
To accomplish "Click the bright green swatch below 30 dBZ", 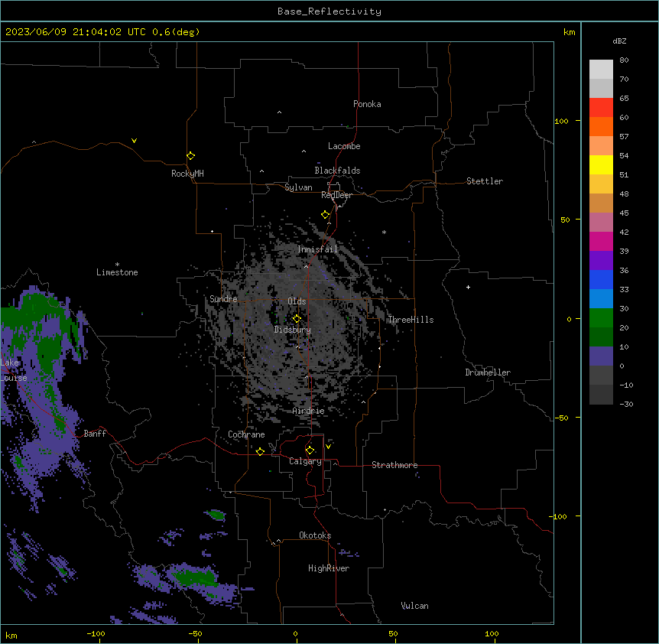I will [601, 318].
